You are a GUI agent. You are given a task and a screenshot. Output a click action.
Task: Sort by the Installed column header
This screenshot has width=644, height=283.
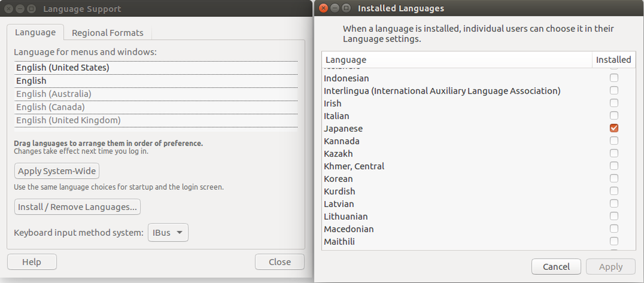(x=614, y=60)
